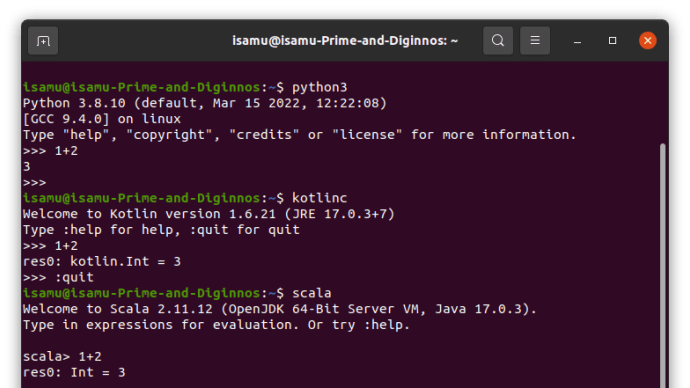
Task: Open a new terminal tab
Action: [43, 41]
